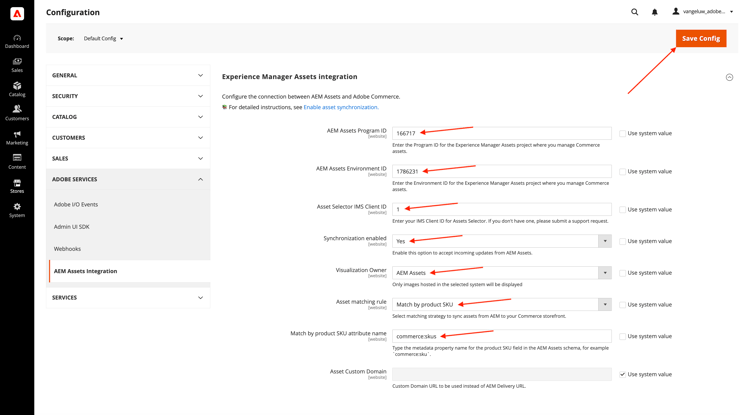Toggle Use system value for Program ID
The height and width of the screenshot is (415, 750).
point(622,133)
